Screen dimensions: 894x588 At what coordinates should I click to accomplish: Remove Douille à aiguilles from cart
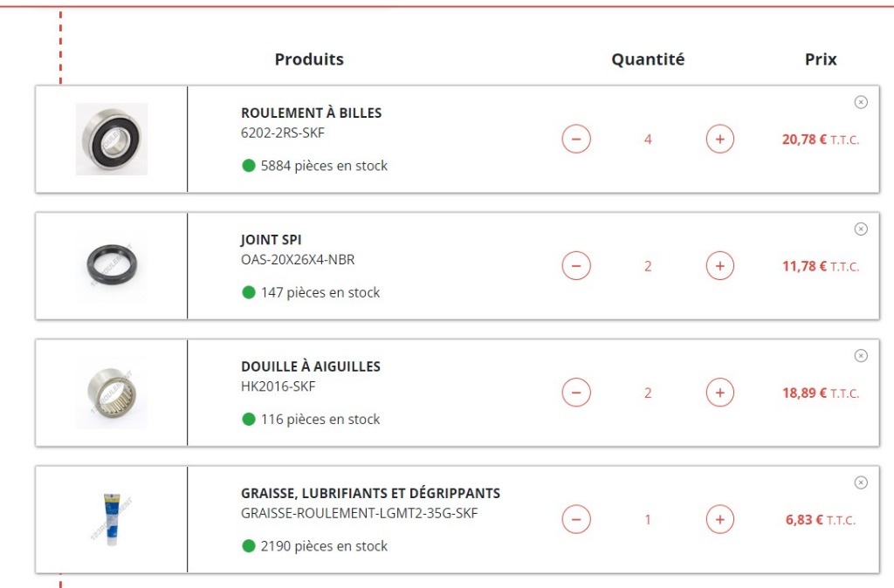(x=861, y=356)
